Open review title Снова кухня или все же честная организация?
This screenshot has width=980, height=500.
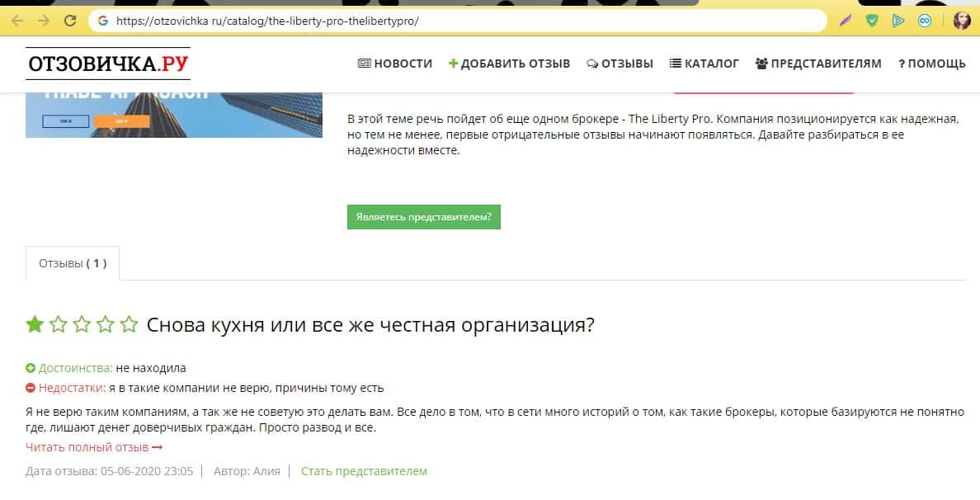370,326
